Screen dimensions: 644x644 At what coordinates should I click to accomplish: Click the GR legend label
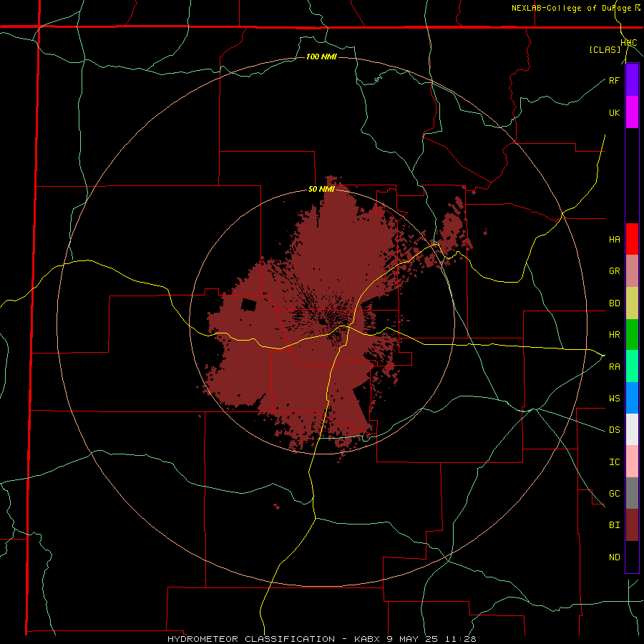[x=614, y=271]
